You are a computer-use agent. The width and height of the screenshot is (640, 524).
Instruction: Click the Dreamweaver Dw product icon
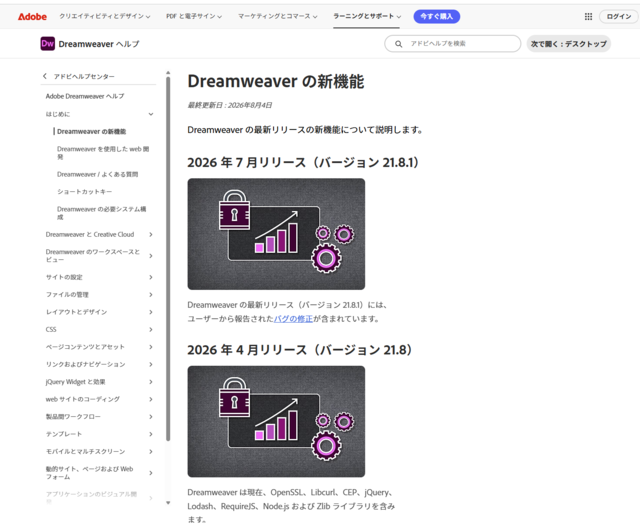[x=47, y=44]
